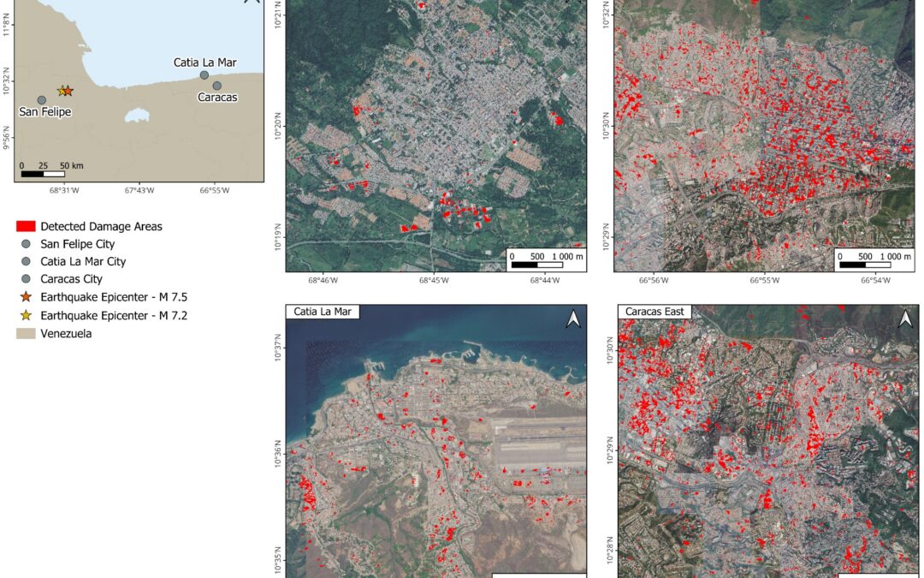Click the 66°54'W longitude label
Screen dimensions: 924x578
pos(876,280)
